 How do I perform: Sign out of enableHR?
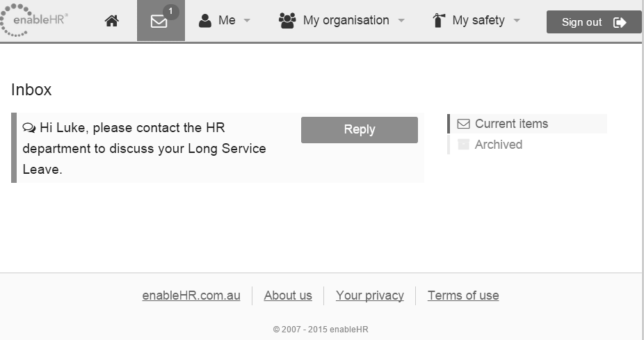click(593, 22)
